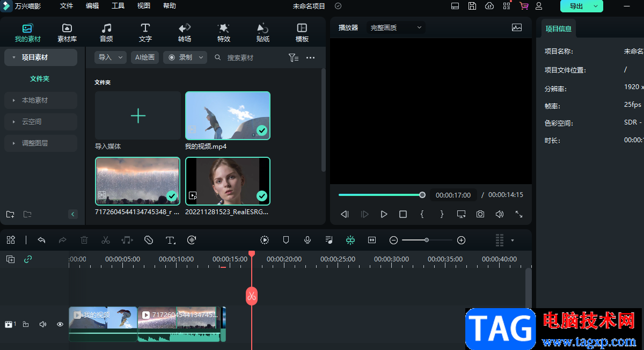Stop playback with the square stop button
Image resolution: width=644 pixels, height=350 pixels.
coord(403,214)
